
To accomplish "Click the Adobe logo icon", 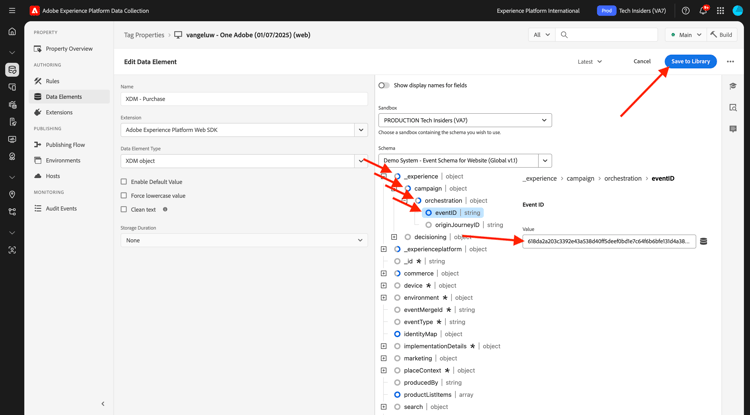I will point(34,11).
